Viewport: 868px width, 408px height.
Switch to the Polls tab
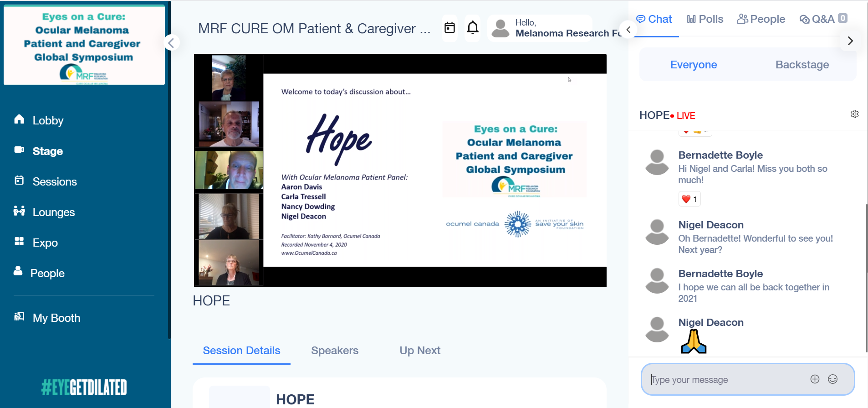pos(705,19)
